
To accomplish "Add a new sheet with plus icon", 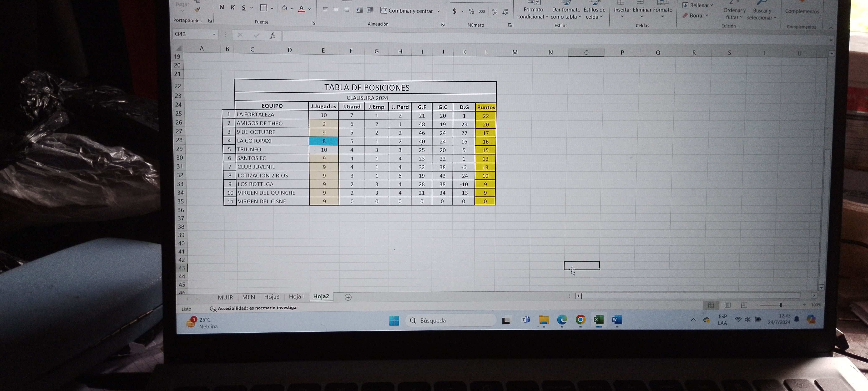I will (x=348, y=297).
